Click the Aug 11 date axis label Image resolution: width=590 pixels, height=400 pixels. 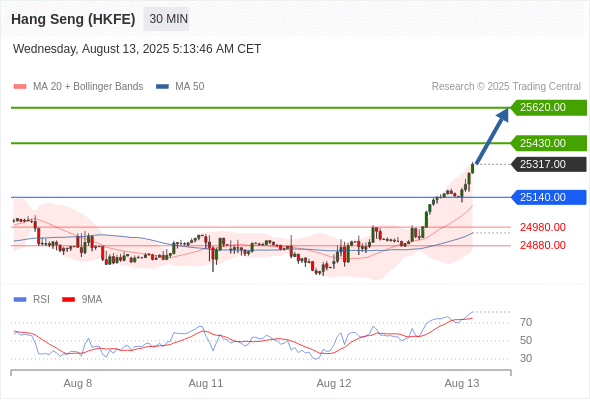[206, 383]
